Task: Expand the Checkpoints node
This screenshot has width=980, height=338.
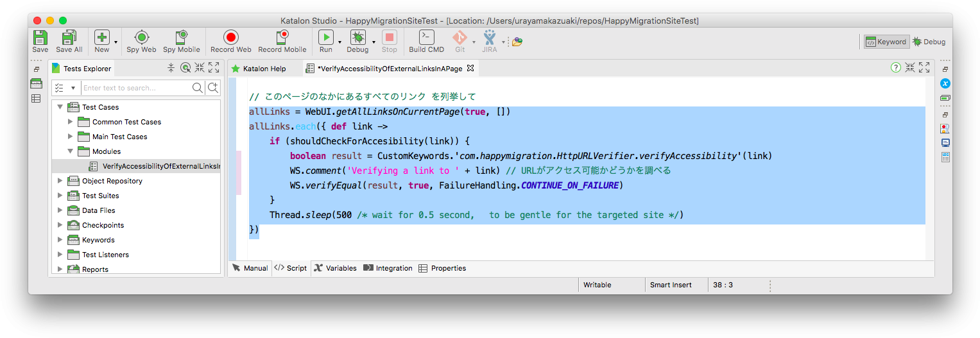Action: 60,225
